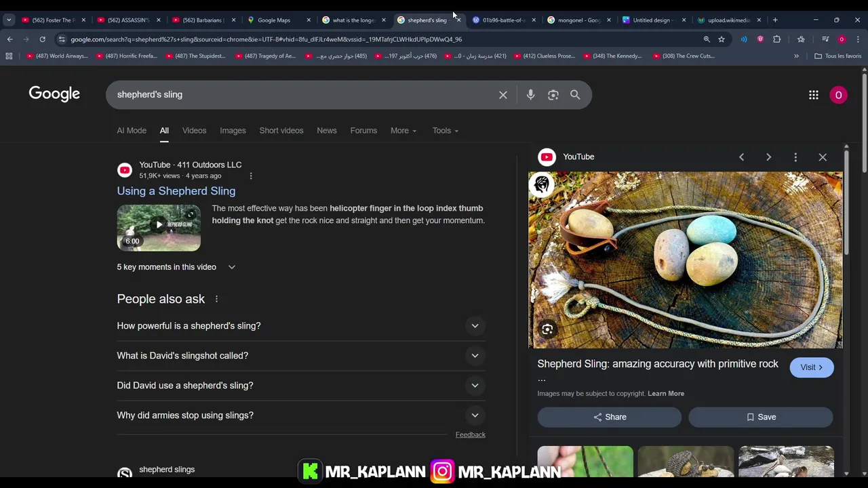Expand How powerful is a shepherd's sling

point(301,326)
